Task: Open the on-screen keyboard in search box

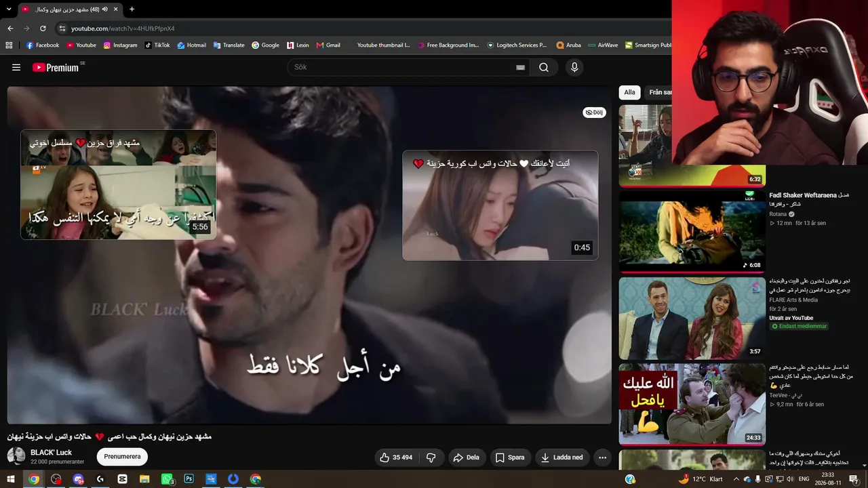Action: pos(520,67)
